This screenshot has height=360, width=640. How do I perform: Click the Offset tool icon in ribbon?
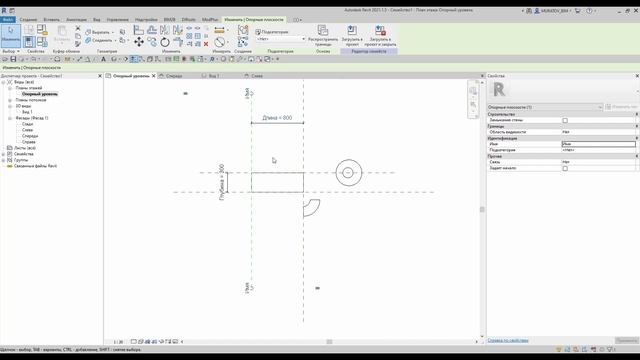click(x=152, y=30)
